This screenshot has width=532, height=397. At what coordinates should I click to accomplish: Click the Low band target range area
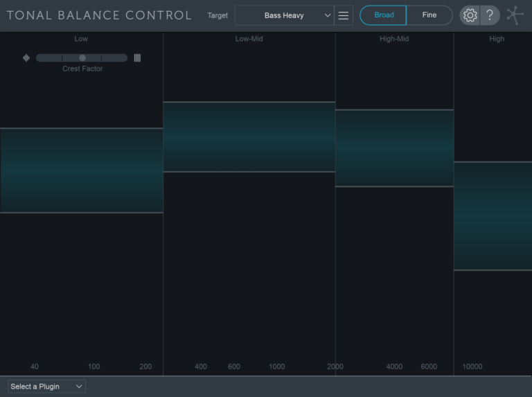point(82,170)
